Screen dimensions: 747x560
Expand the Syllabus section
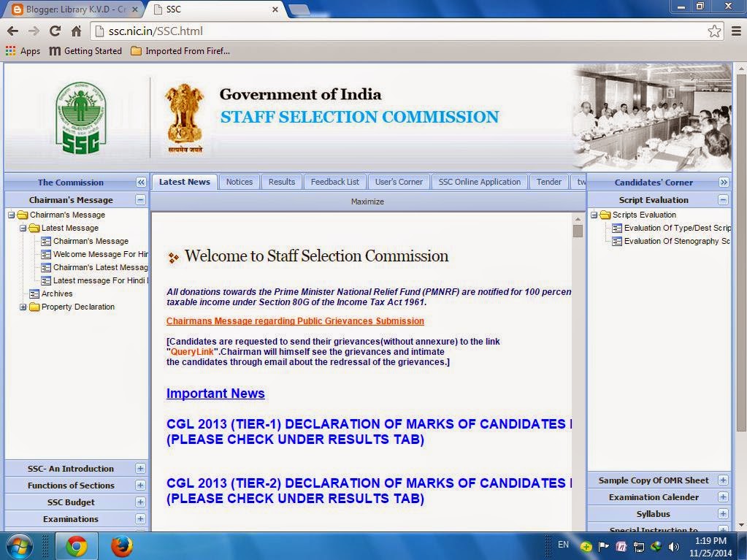tap(723, 514)
